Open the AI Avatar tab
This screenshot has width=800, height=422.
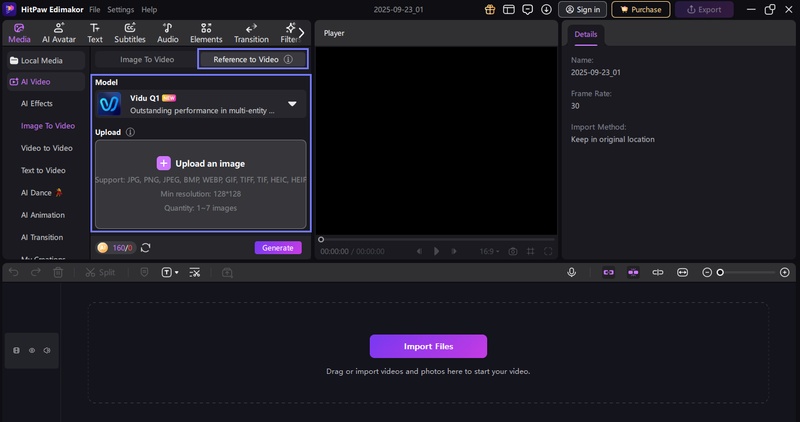59,33
